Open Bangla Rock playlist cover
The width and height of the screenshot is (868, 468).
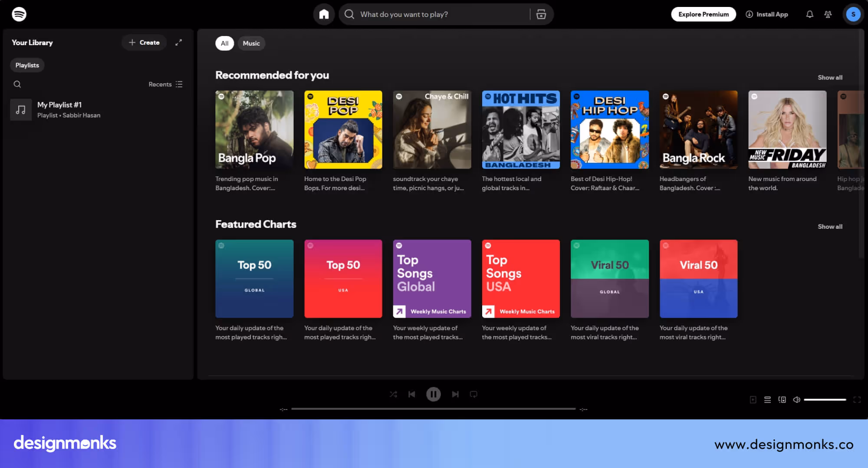coord(698,130)
